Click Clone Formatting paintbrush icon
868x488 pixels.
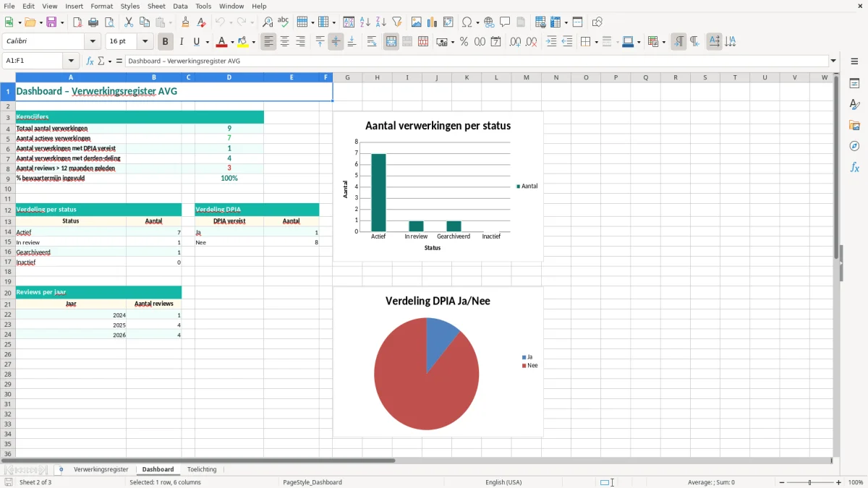(186, 22)
